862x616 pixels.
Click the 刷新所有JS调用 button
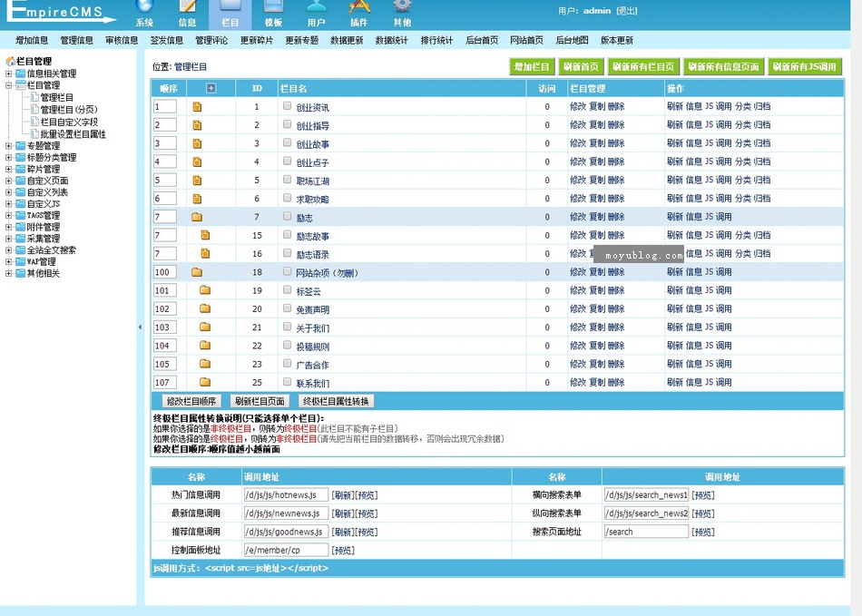pyautogui.click(x=804, y=66)
